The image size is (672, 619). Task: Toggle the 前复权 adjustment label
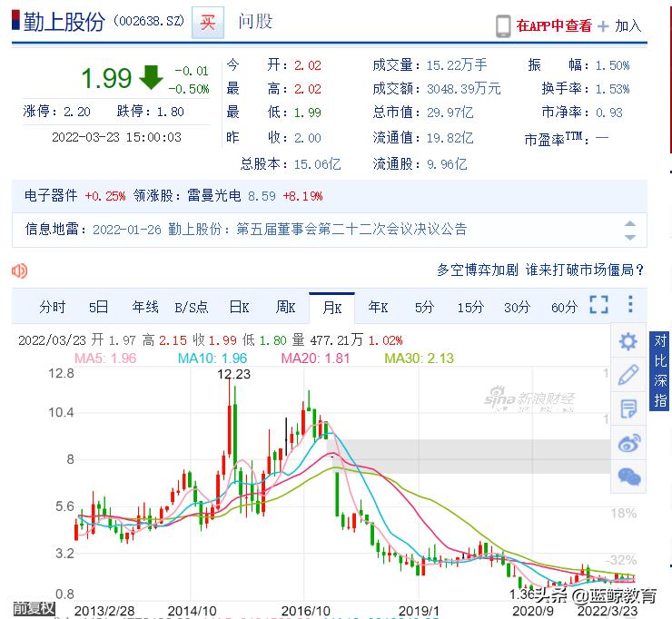[34, 608]
